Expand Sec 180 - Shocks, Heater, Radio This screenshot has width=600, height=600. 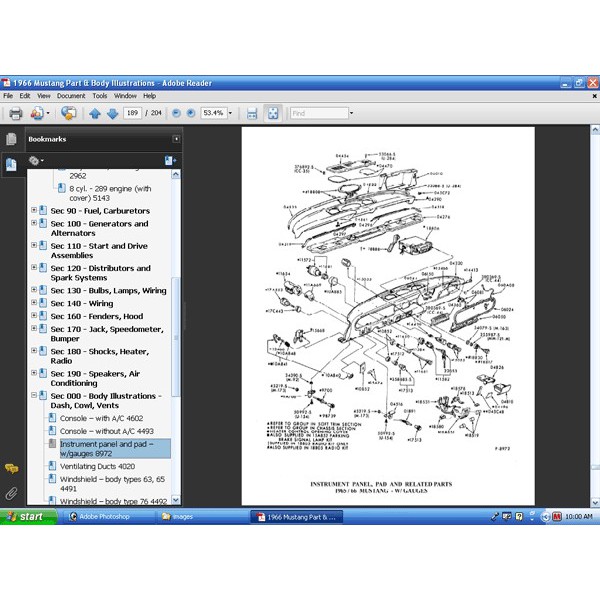pyautogui.click(x=34, y=351)
